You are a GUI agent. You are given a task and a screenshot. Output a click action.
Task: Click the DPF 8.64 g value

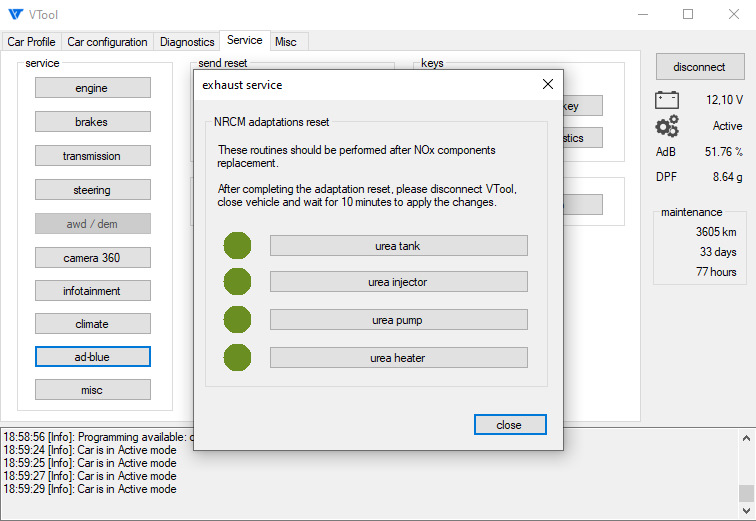click(727, 177)
